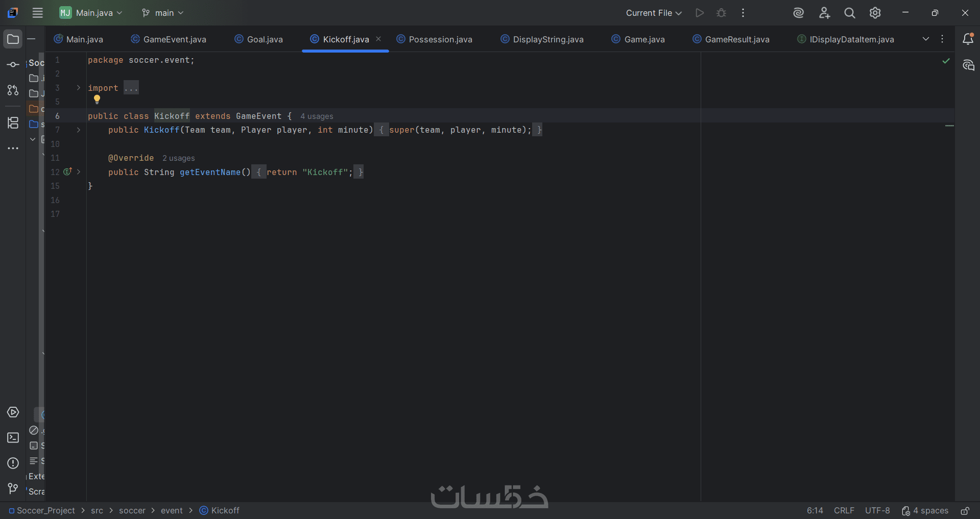Open the Commit tool window
Viewport: 980px width, 519px height.
(13, 65)
